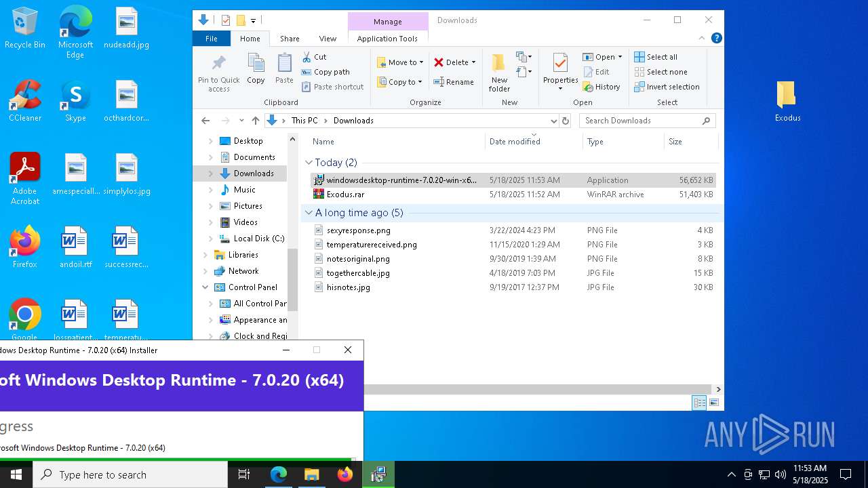Open the notifications action center
This screenshot has height=488, width=868.
click(x=846, y=474)
